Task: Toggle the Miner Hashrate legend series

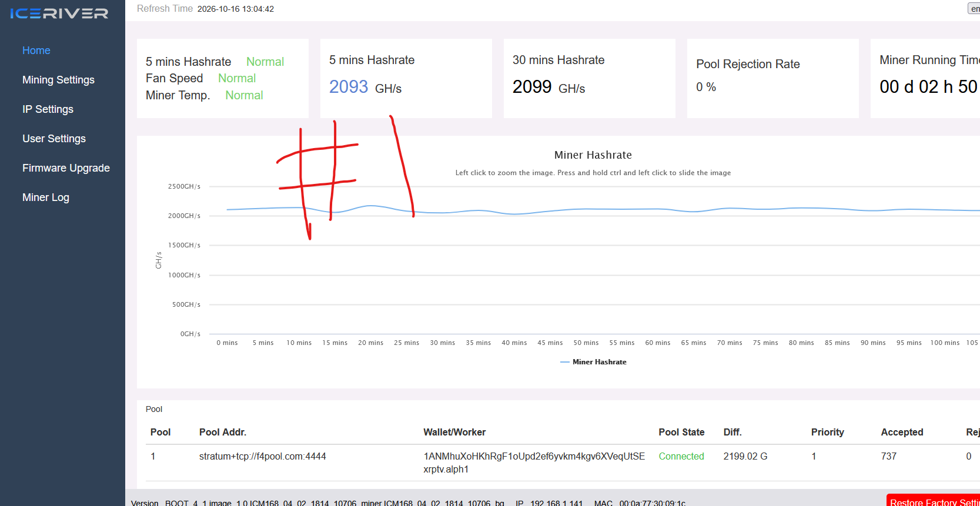Action: [593, 362]
